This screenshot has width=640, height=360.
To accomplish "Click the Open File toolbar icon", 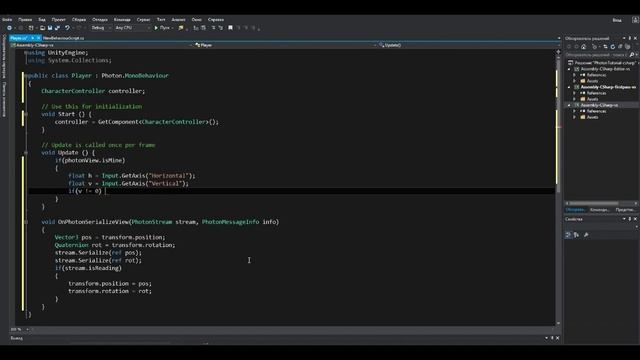I will (42, 28).
